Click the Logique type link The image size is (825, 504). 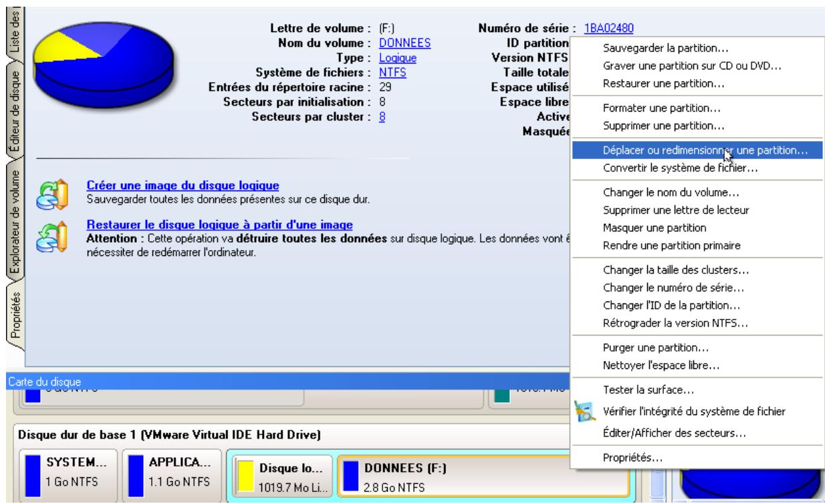click(398, 58)
